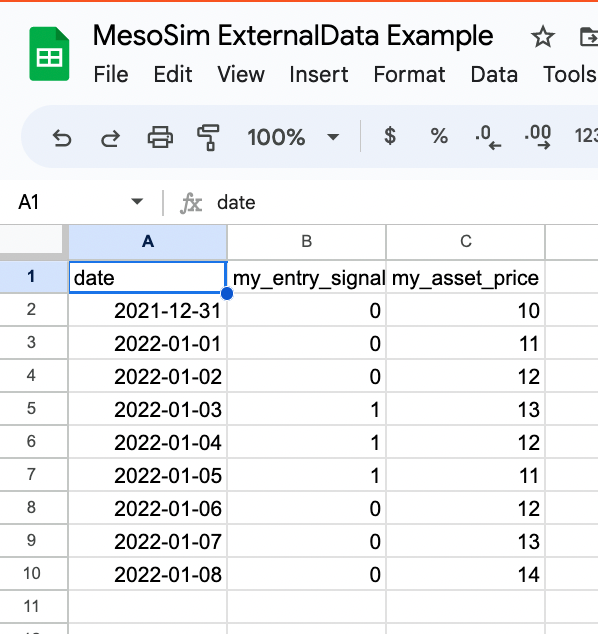Select cell 2022-01-02
The width and height of the screenshot is (598, 634).
click(148, 376)
